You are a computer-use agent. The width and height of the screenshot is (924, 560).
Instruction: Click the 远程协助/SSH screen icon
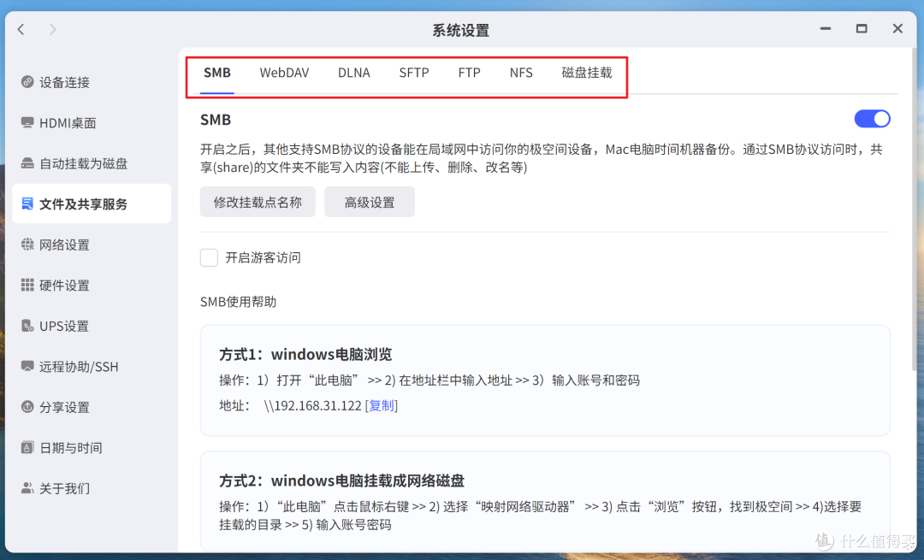pyautogui.click(x=27, y=366)
